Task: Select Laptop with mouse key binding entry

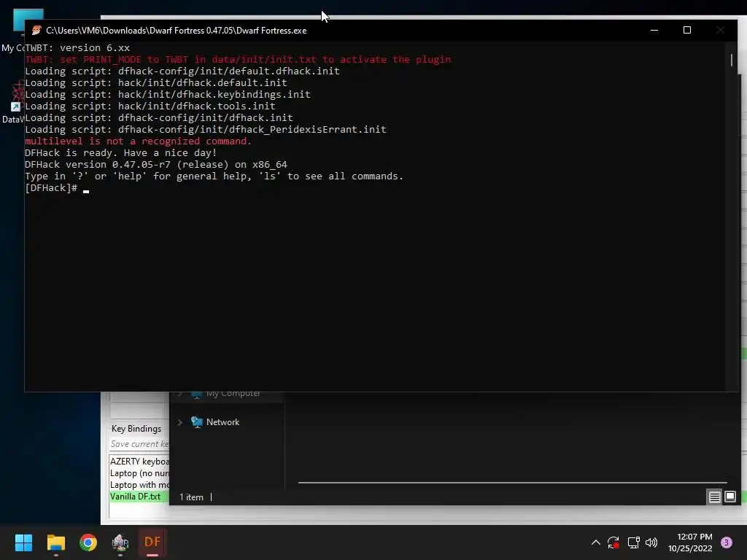Action: point(139,485)
